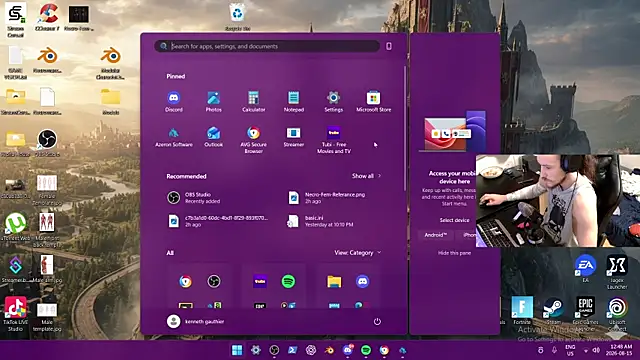Open the pinned Streamer app

(x=293, y=137)
